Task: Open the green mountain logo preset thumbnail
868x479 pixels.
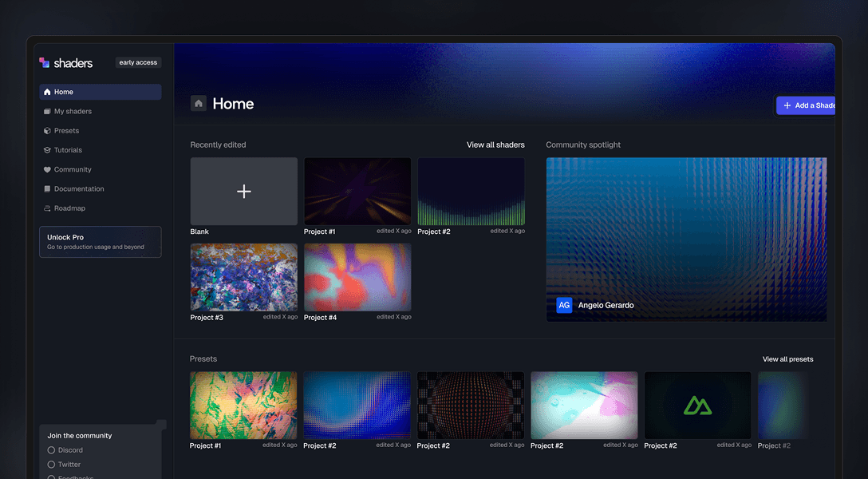Action: coord(697,406)
